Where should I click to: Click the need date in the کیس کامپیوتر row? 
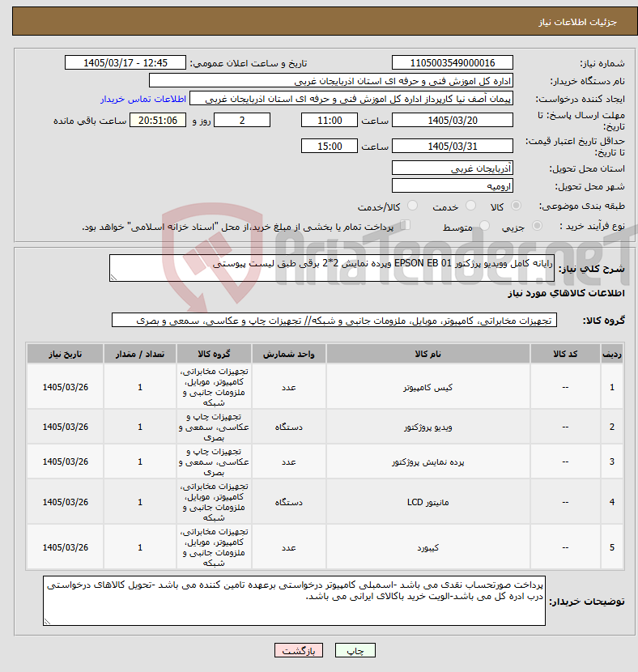click(x=65, y=388)
